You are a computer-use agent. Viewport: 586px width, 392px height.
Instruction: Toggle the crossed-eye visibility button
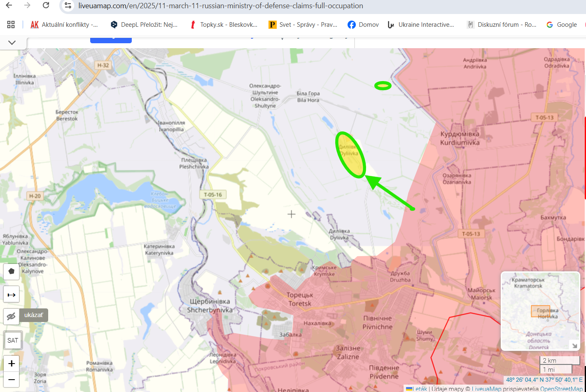coord(12,316)
